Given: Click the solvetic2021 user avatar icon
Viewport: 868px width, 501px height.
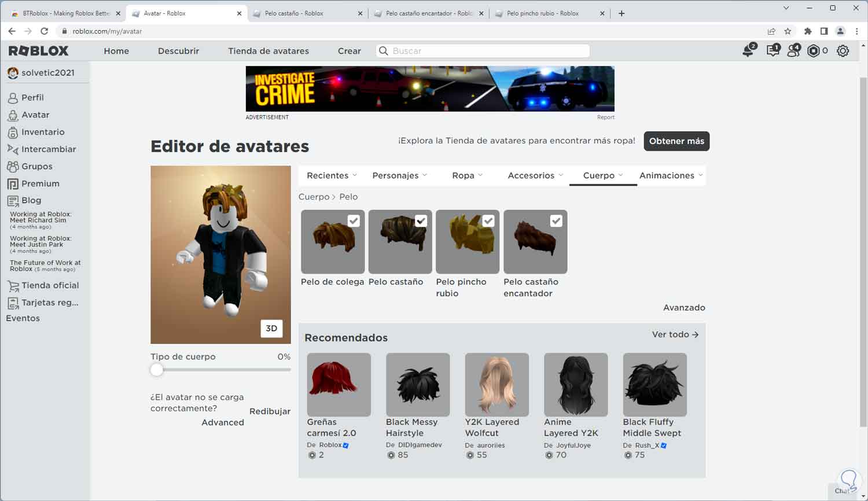Looking at the screenshot, I should (x=13, y=73).
